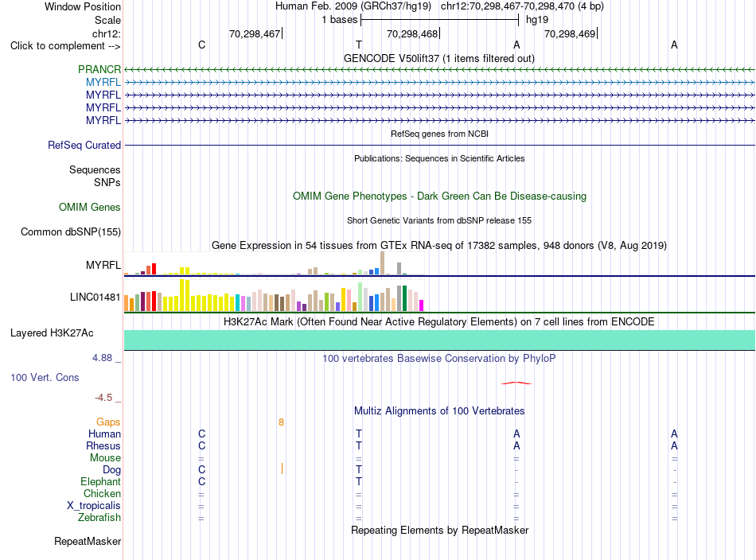The width and height of the screenshot is (756, 560).
Task: Click the OMIM Gene Phenotypes track title
Action: 440,196
